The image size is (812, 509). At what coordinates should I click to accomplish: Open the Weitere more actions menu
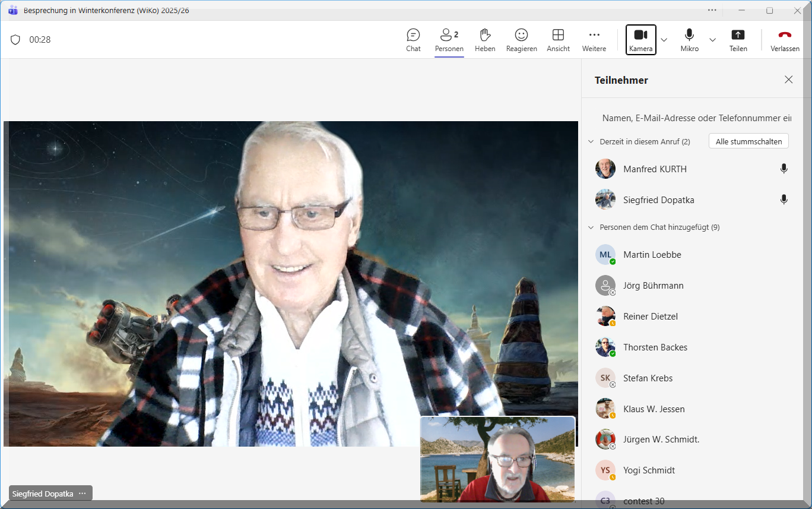click(594, 40)
